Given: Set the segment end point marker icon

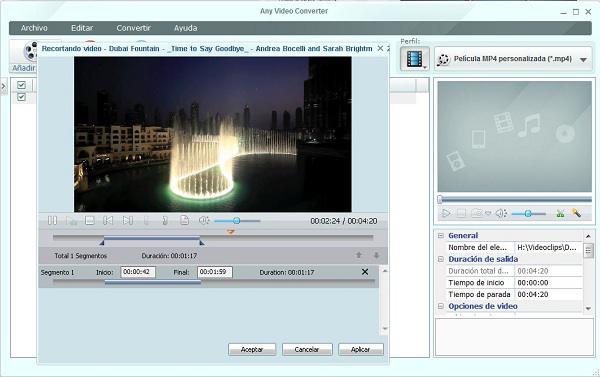Looking at the screenshot, I should click(x=165, y=220).
